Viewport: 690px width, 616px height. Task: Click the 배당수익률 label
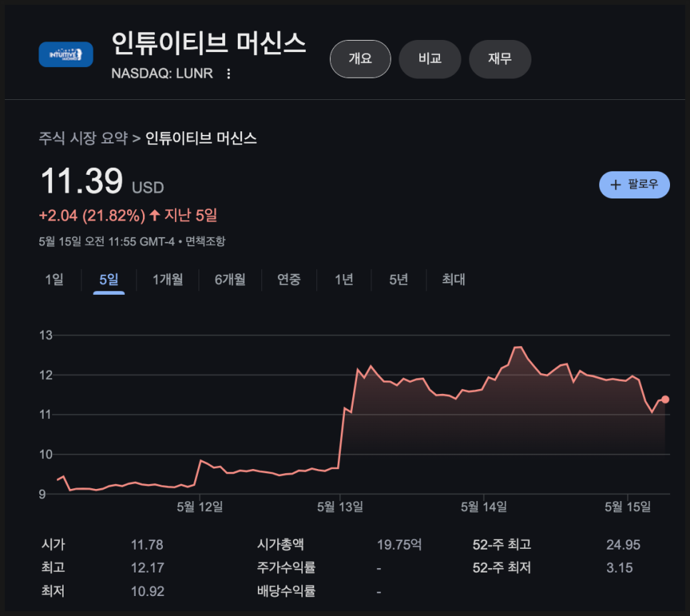tap(286, 592)
